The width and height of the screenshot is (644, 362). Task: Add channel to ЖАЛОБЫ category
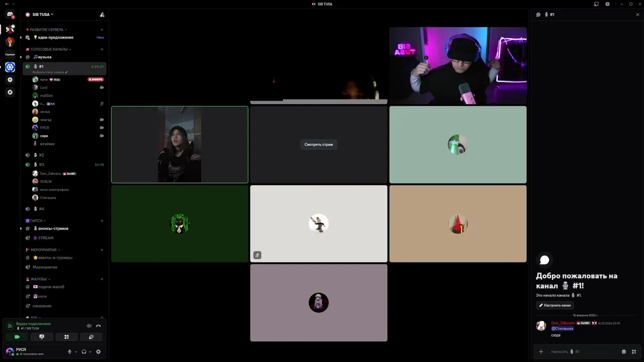point(102,279)
